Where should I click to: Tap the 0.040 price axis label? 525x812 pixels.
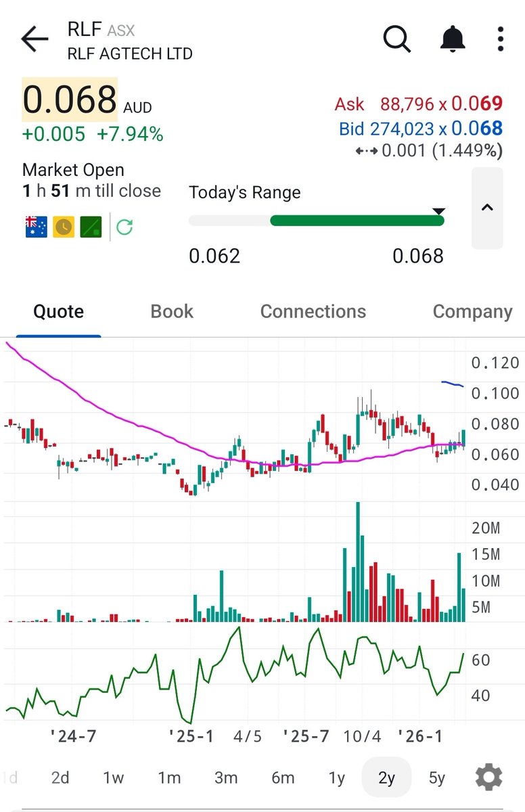pyautogui.click(x=495, y=485)
